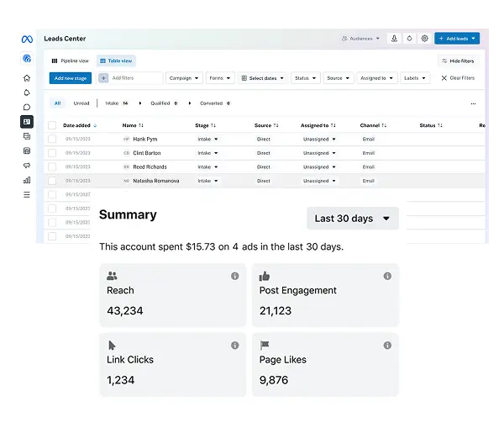This screenshot has height=428, width=504.
Task: Click Reach card info icon
Action: [235, 276]
